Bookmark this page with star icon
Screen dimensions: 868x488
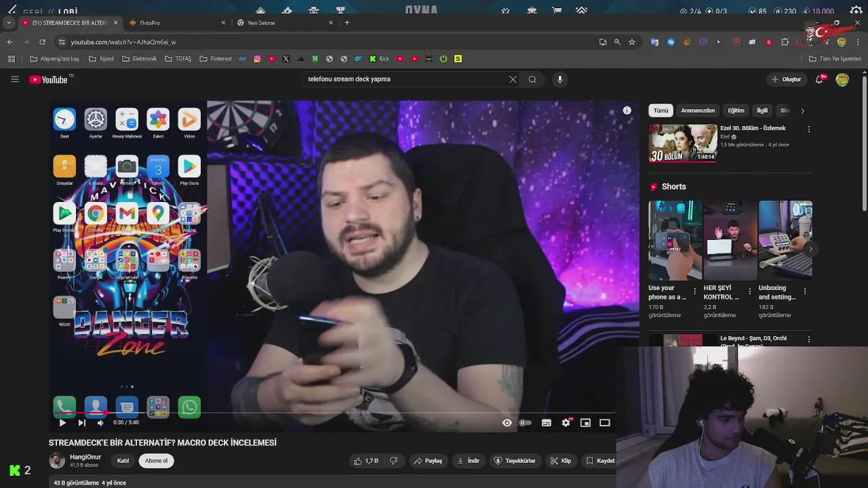(x=632, y=42)
